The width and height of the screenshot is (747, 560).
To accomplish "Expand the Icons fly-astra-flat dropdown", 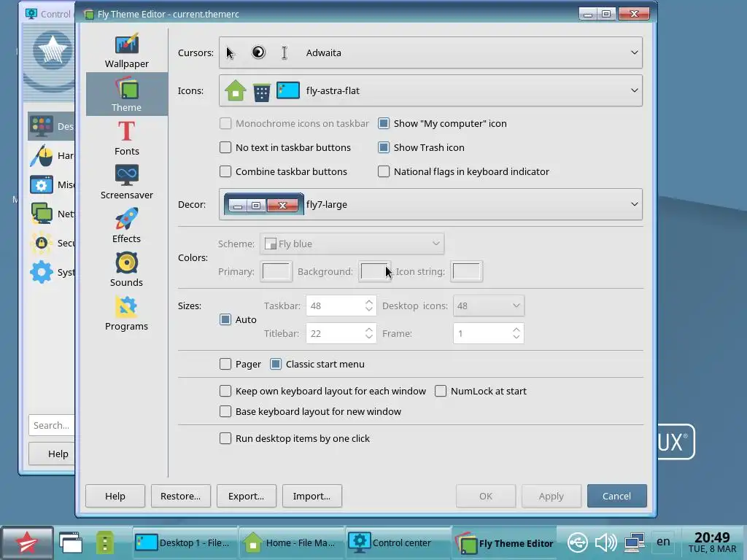I will point(430,90).
